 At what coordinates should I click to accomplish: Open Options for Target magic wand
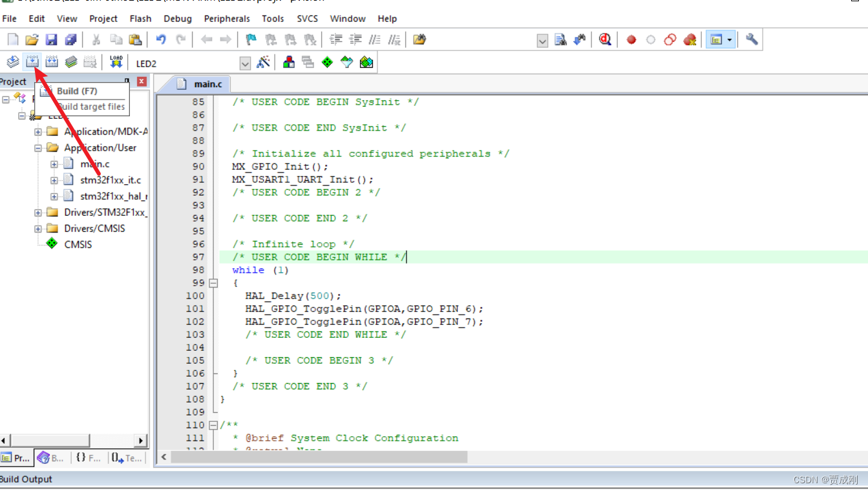pyautogui.click(x=263, y=63)
